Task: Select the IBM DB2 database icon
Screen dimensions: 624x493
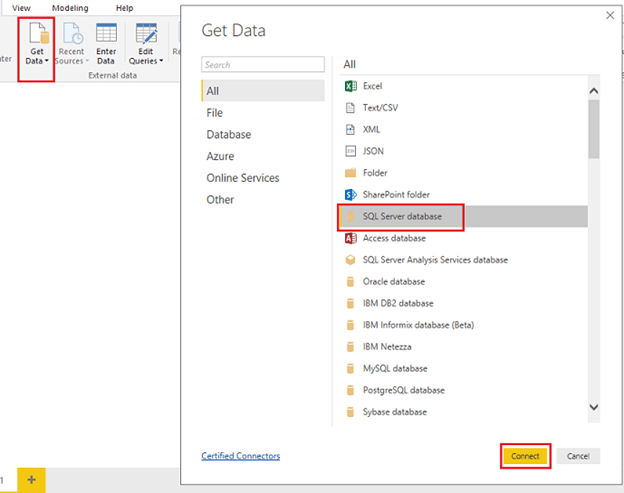Action: point(350,303)
